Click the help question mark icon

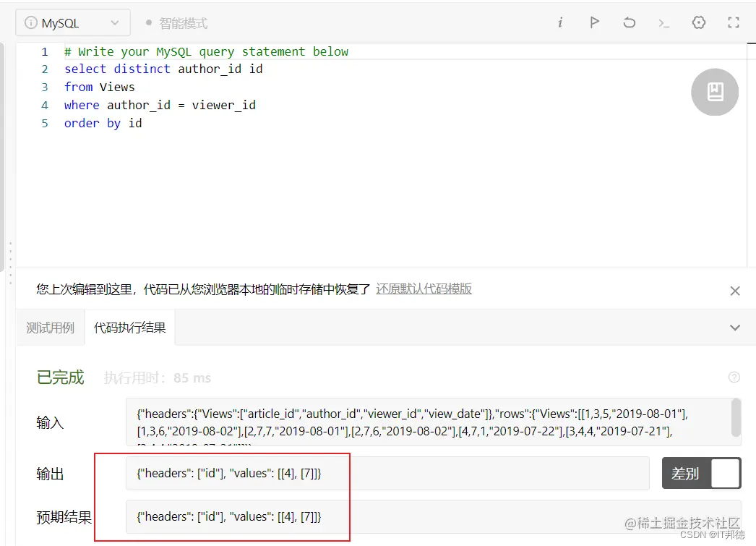[734, 377]
